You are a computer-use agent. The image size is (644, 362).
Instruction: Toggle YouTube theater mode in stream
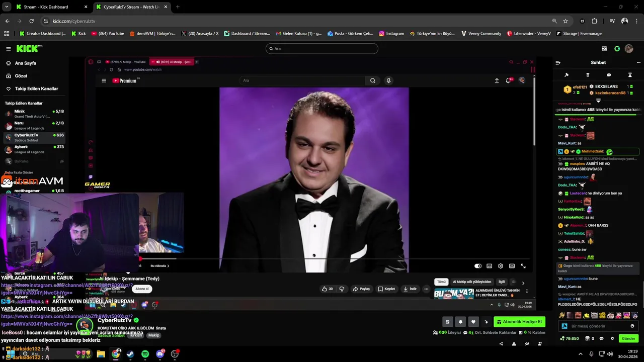tap(512, 266)
